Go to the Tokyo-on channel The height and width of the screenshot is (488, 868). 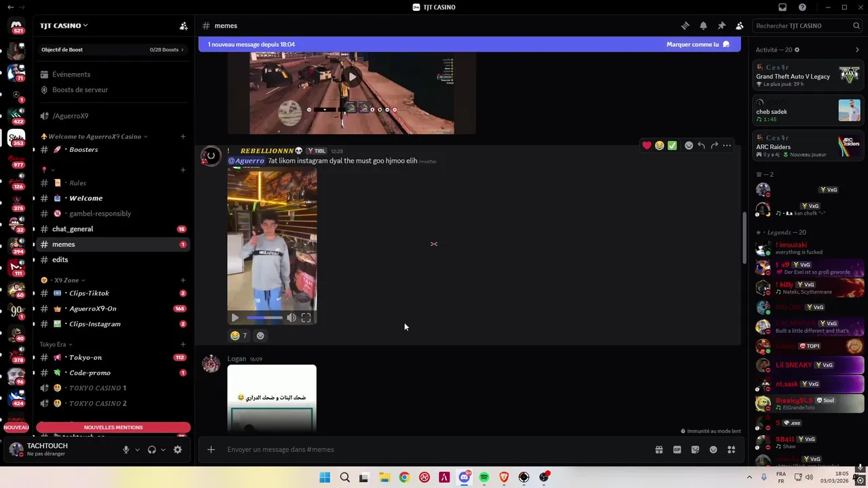(x=113, y=357)
